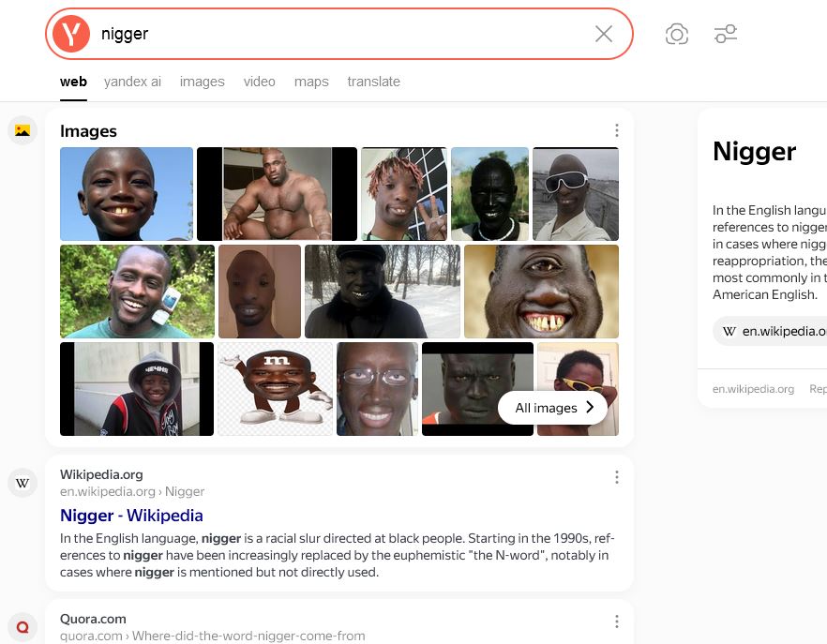Open the Quora result three-dot menu
This screenshot has width=827, height=644.
[617, 622]
